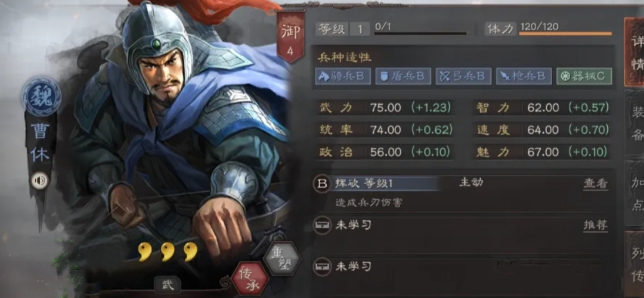
Task: Click 推荐 for recommended skills
Action: tap(595, 225)
